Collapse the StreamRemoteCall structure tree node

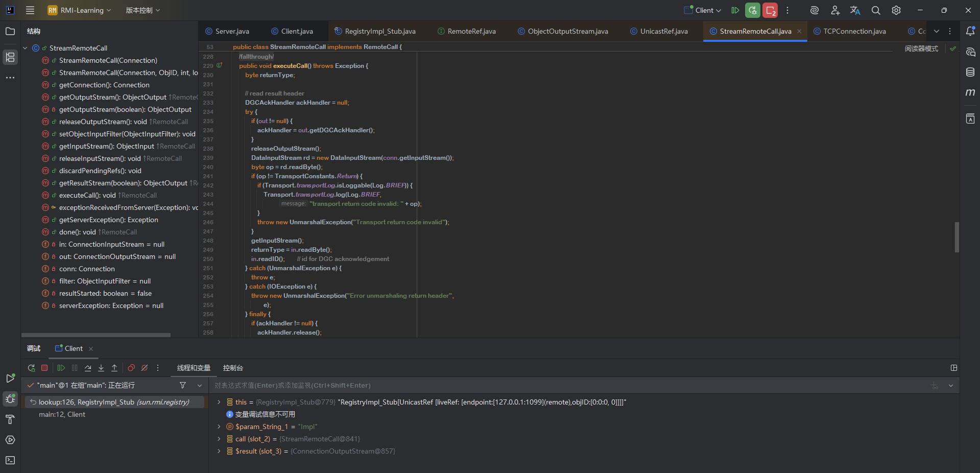point(25,48)
